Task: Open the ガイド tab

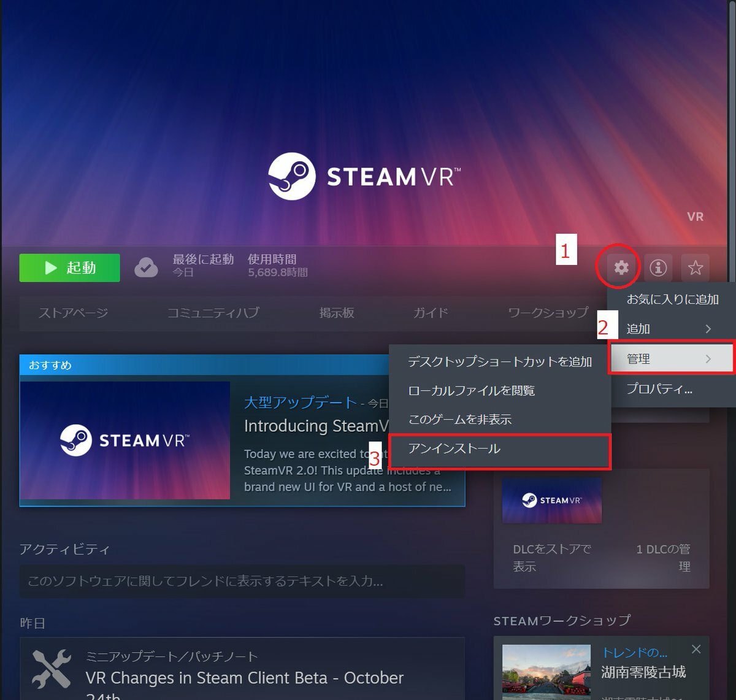Action: [431, 313]
